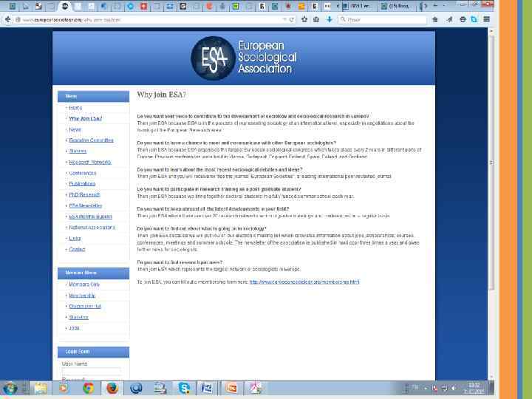Launch Google Chrome from the taskbar
Screen dimensions: 532x399
coord(88,389)
